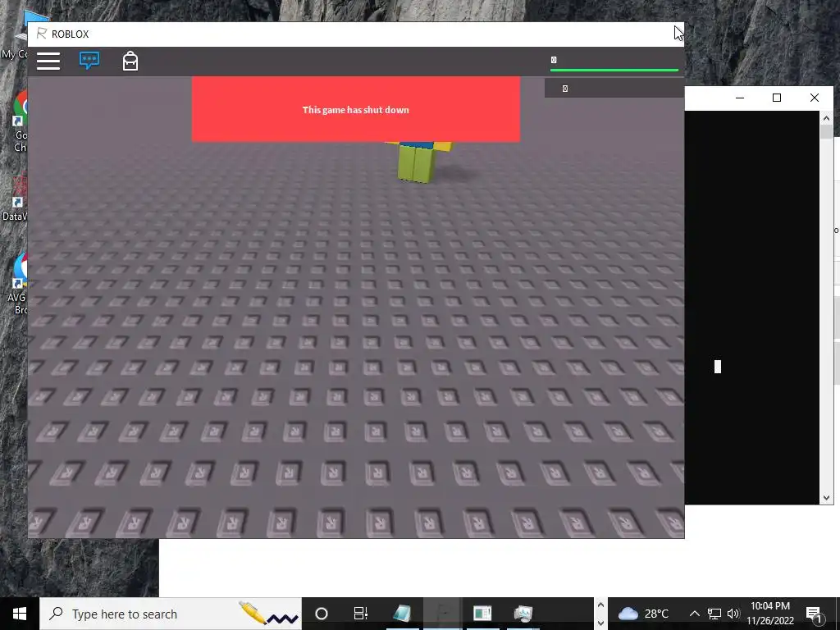Click the blocky avatar character legs
Screen dimensions: 840x630
tap(416, 163)
